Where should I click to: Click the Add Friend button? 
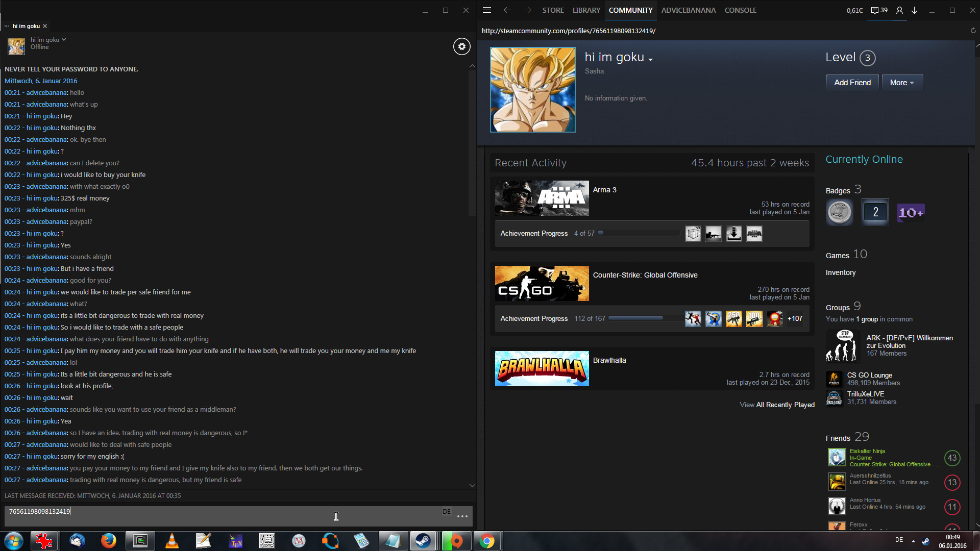pos(852,83)
